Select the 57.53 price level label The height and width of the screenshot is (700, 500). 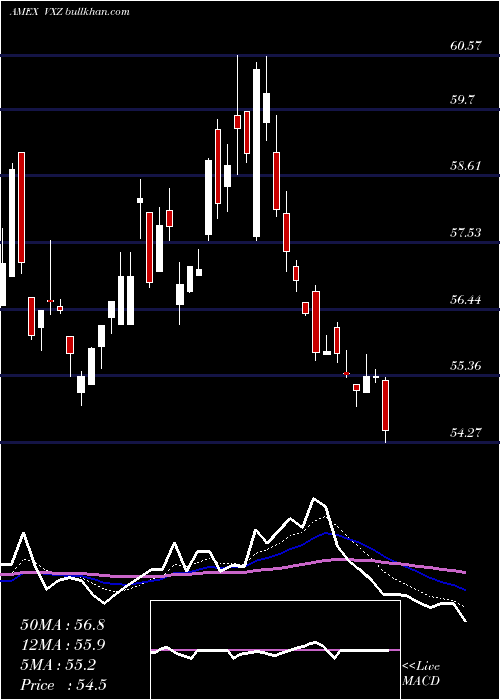point(466,232)
